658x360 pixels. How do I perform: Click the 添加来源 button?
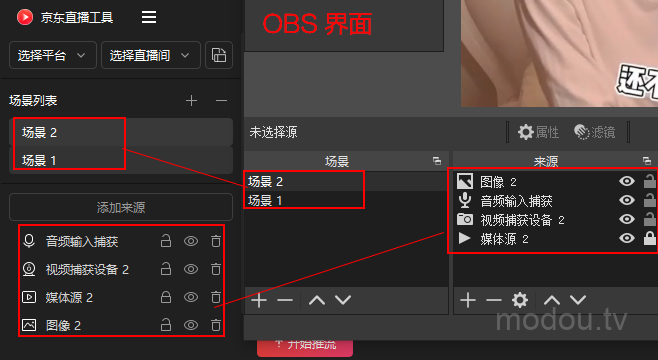121,207
